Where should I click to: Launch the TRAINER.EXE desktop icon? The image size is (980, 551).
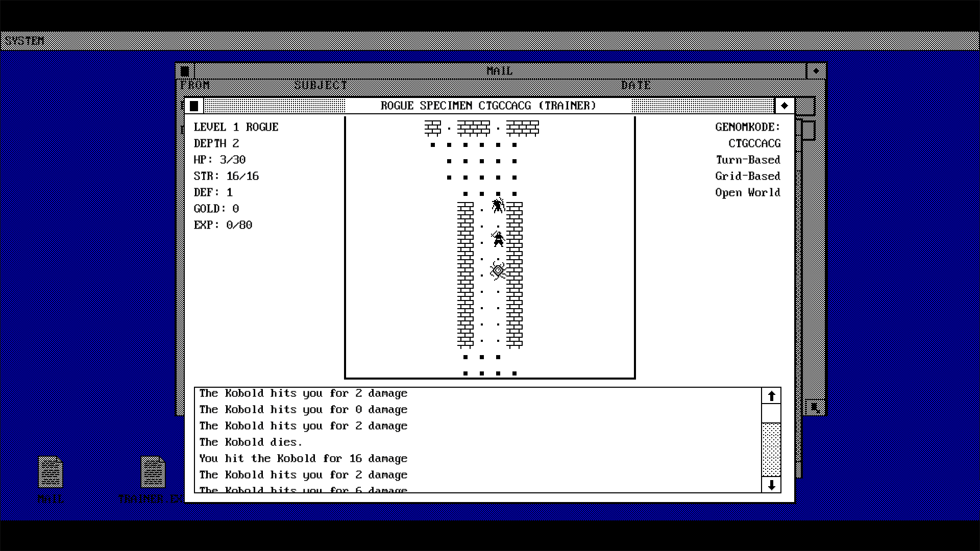(x=153, y=472)
